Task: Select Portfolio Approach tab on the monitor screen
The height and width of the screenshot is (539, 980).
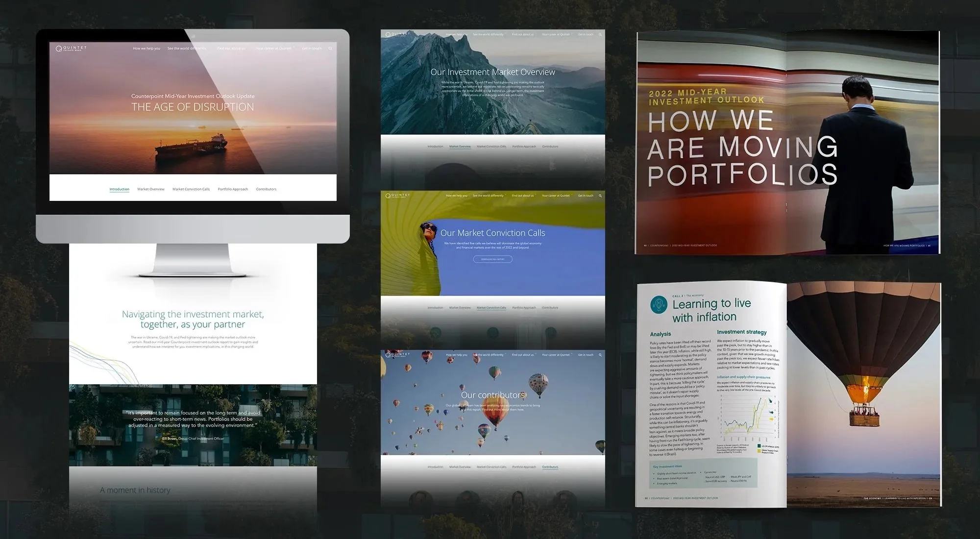Action: point(233,189)
